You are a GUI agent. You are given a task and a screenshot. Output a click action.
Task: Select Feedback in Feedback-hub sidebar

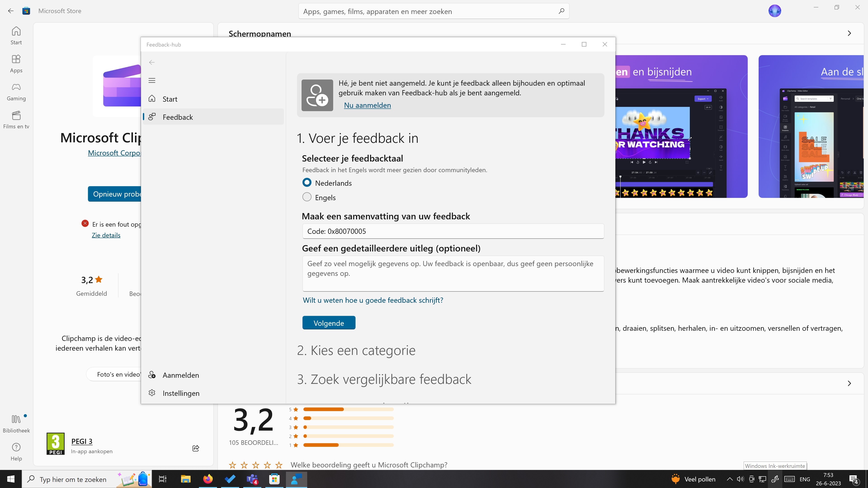tap(213, 117)
